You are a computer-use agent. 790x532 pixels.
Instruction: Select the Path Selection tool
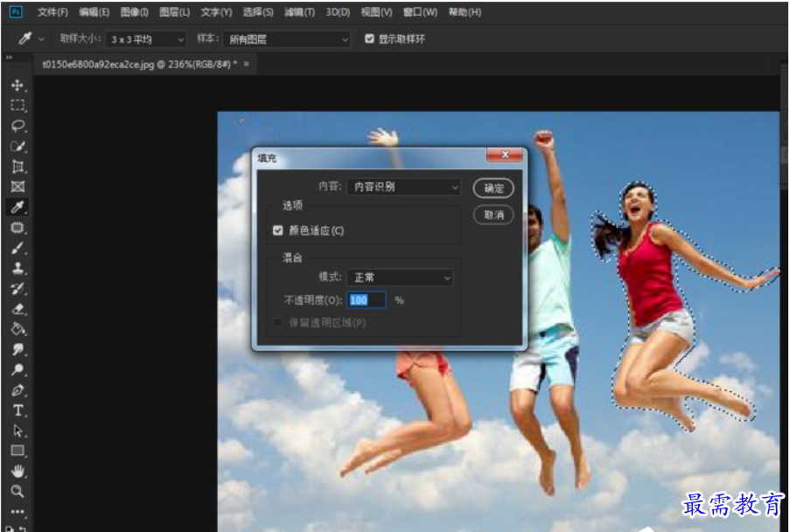click(17, 430)
